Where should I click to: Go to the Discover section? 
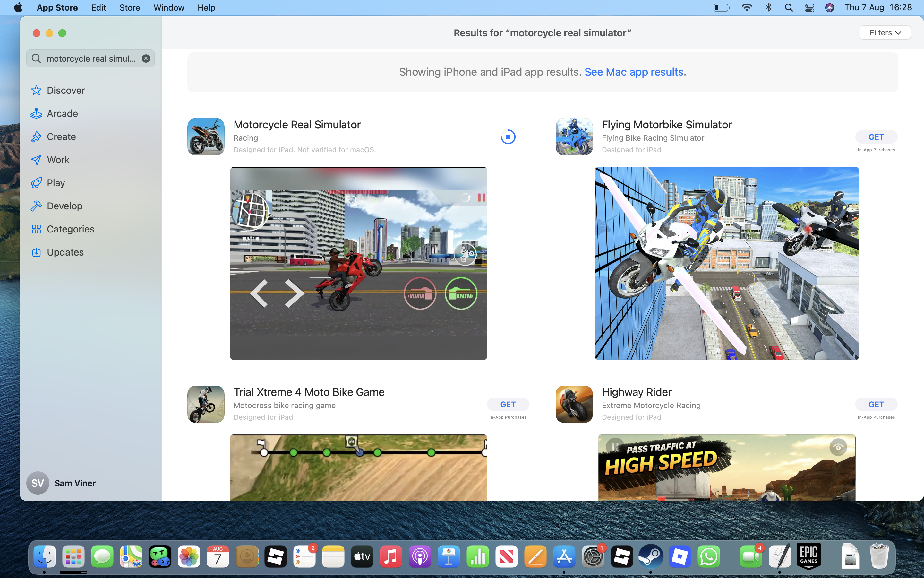coord(90,90)
